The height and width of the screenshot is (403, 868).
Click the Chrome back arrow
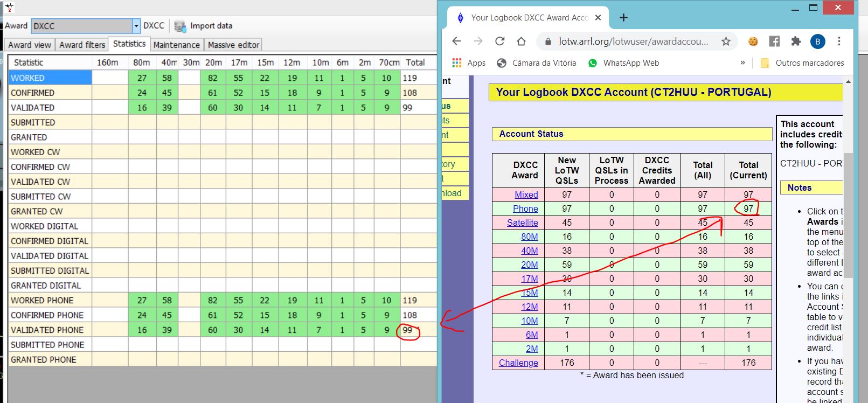[x=457, y=41]
